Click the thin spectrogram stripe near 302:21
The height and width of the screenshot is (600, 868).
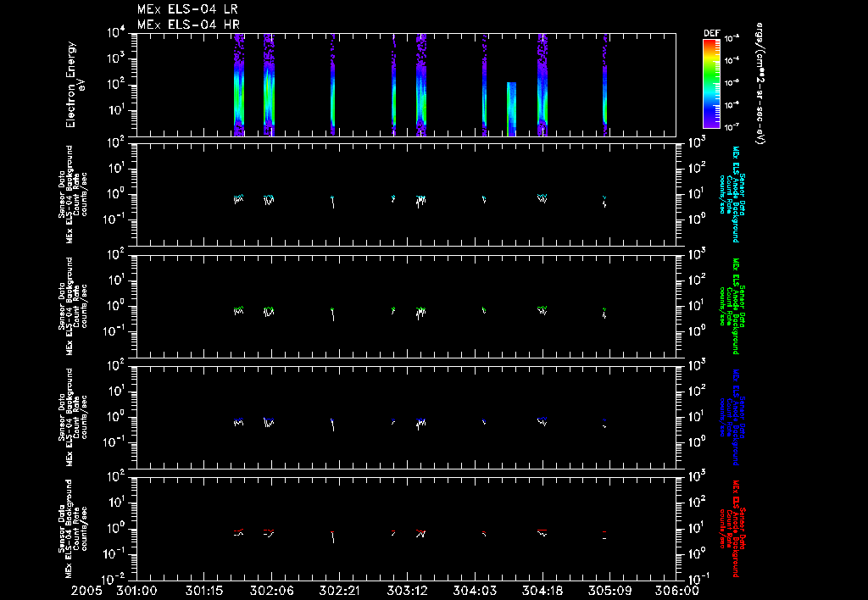(x=332, y=85)
